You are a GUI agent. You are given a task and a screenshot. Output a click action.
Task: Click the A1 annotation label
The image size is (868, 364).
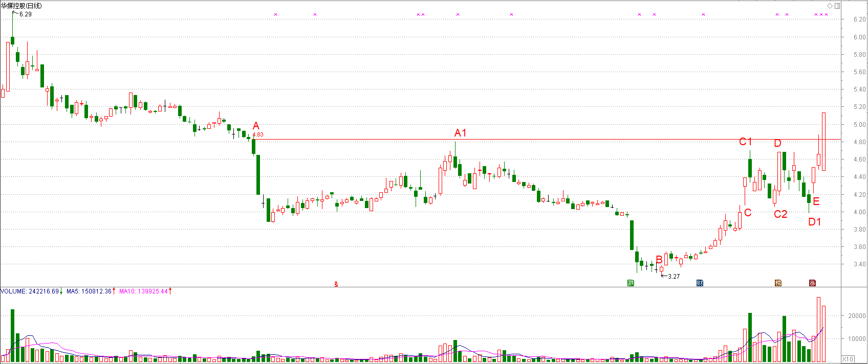461,133
